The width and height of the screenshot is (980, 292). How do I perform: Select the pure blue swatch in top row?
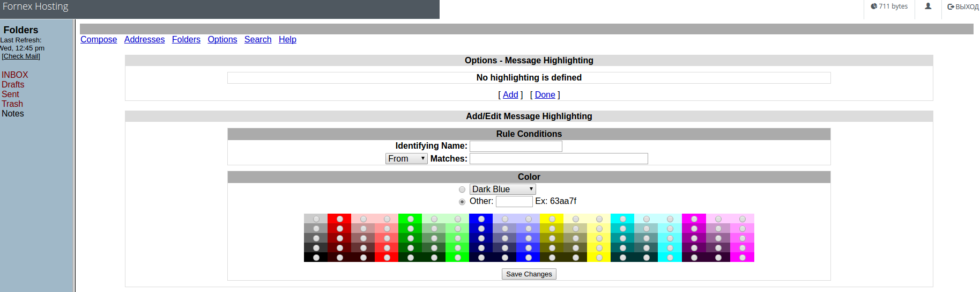point(481,219)
